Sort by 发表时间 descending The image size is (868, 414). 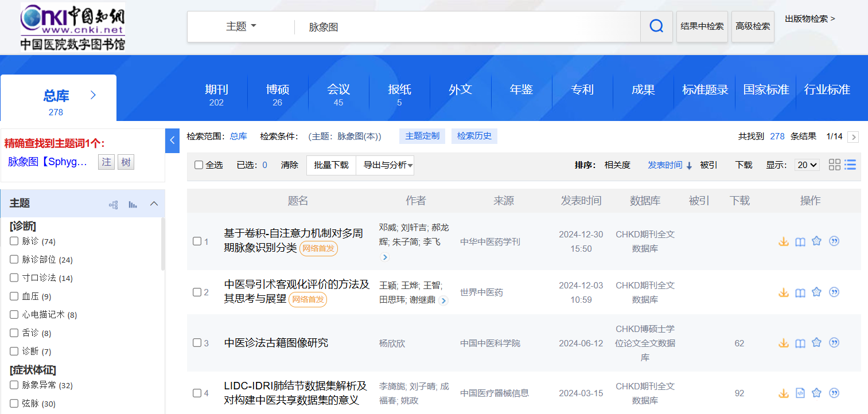pos(670,165)
